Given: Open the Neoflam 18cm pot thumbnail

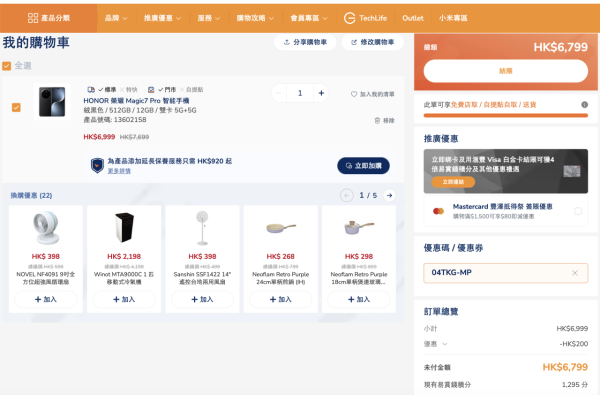Looking at the screenshot, I should (x=359, y=228).
